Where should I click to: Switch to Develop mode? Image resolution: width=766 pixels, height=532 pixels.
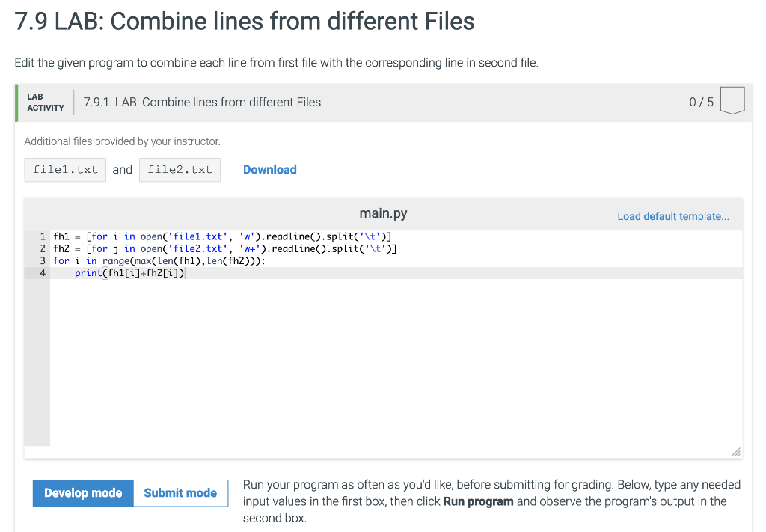pyautogui.click(x=82, y=493)
